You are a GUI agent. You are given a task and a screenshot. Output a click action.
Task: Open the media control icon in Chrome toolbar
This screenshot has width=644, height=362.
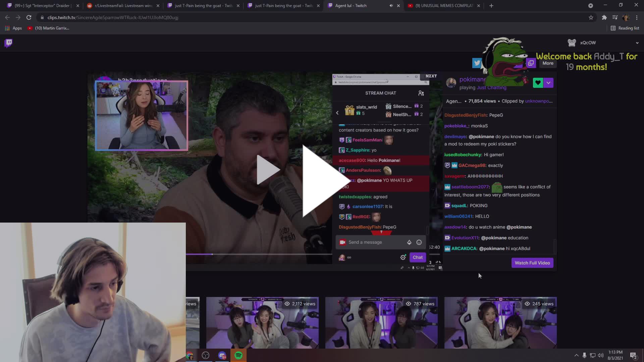pyautogui.click(x=615, y=17)
